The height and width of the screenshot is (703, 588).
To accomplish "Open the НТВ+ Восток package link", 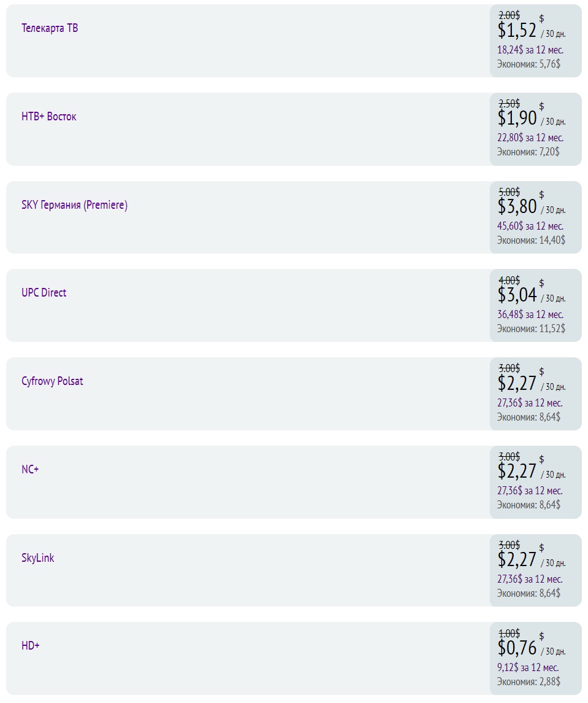I will click(49, 117).
